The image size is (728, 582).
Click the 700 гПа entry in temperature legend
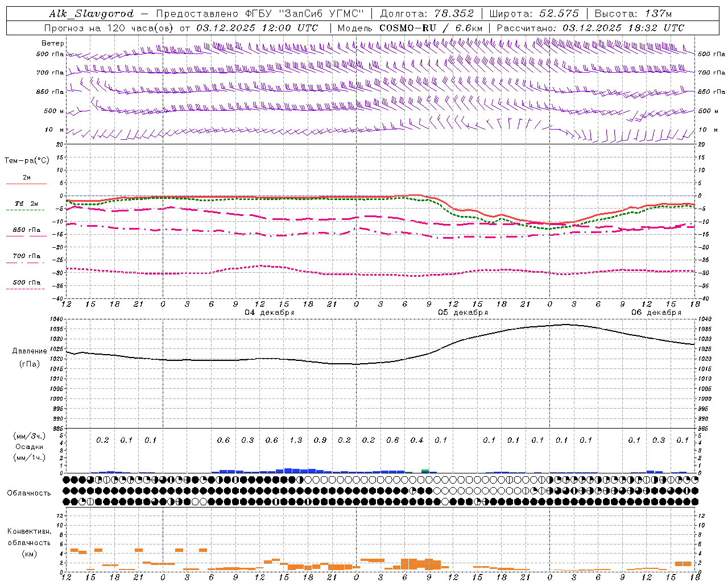(x=27, y=256)
